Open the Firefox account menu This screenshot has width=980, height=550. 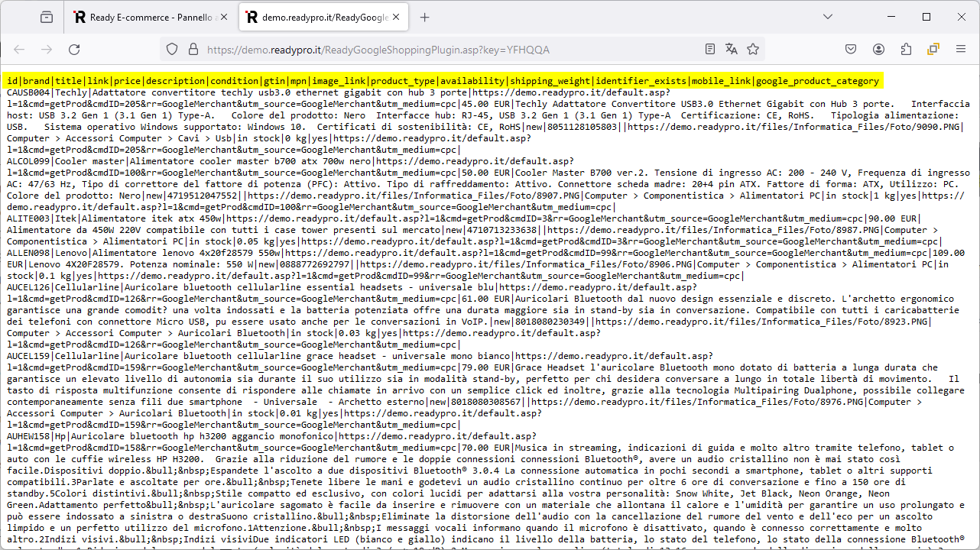tap(878, 50)
